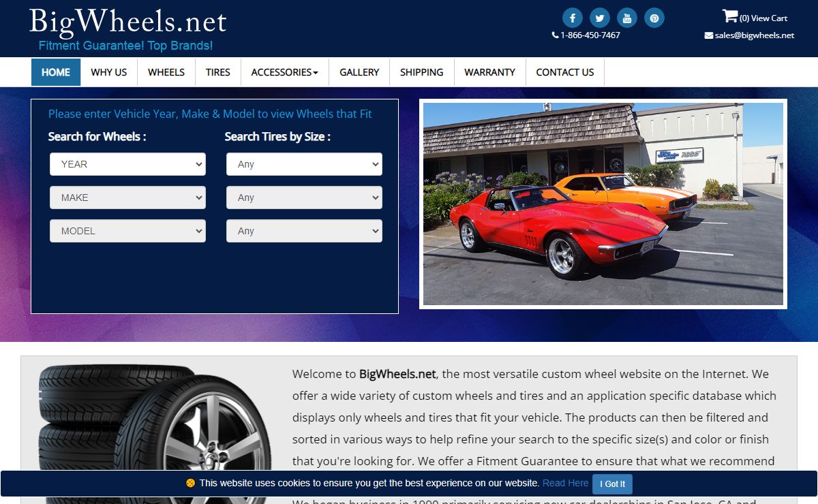The width and height of the screenshot is (818, 504).
Task: Expand the ACCESSORIES menu
Action: [284, 72]
